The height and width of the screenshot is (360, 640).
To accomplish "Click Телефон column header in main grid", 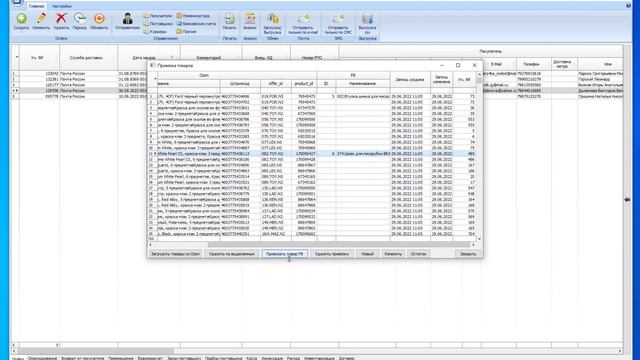I will tap(531, 64).
